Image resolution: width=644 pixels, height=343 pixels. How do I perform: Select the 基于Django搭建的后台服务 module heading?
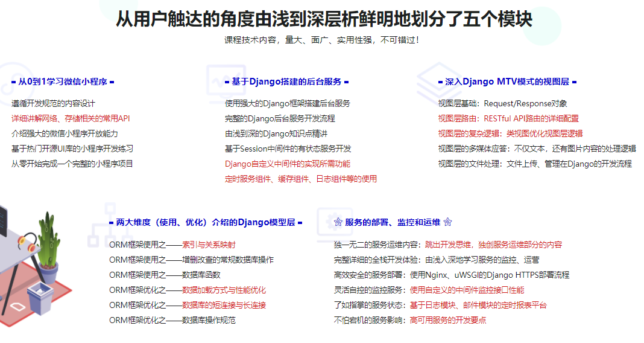tap(286, 82)
